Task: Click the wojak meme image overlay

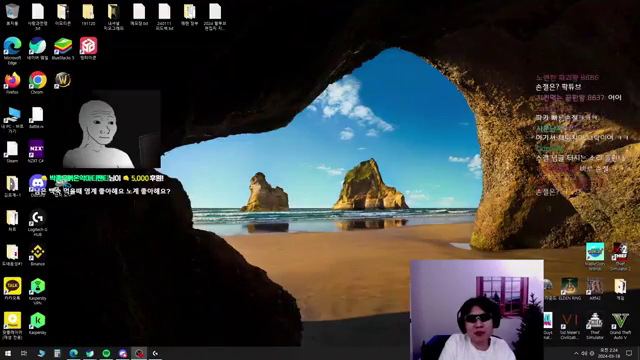Action: tap(111, 130)
